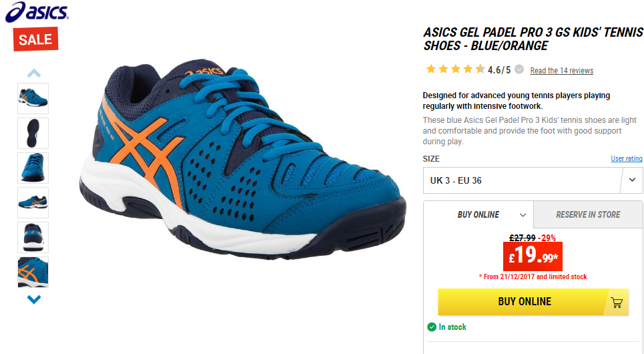The height and width of the screenshot is (354, 644).
Task: Select the Buy Online tab
Action: click(x=478, y=214)
